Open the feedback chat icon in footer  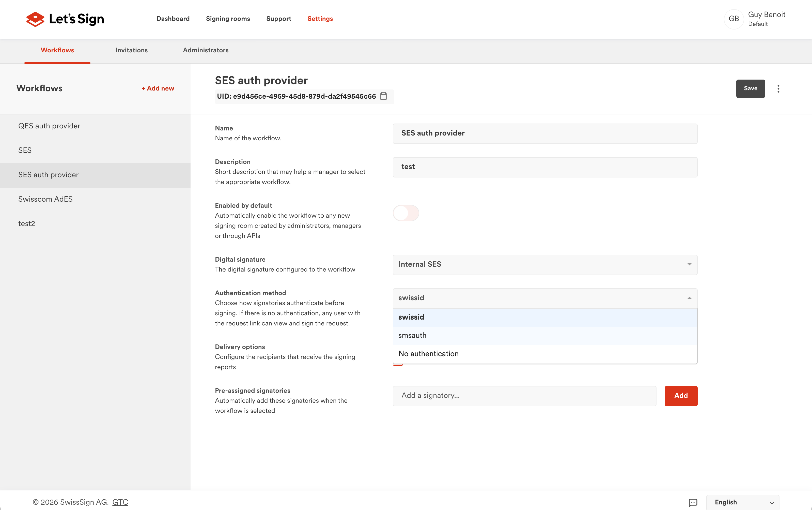(693, 502)
